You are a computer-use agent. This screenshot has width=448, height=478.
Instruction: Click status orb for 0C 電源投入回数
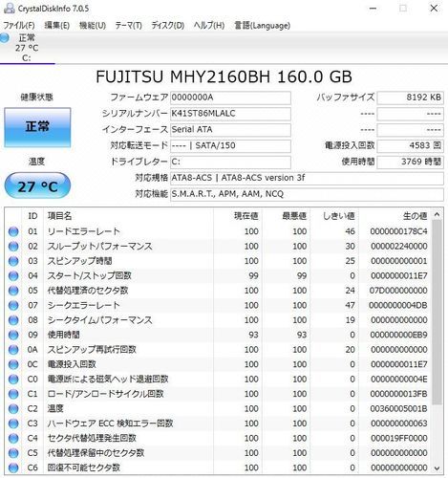13,364
